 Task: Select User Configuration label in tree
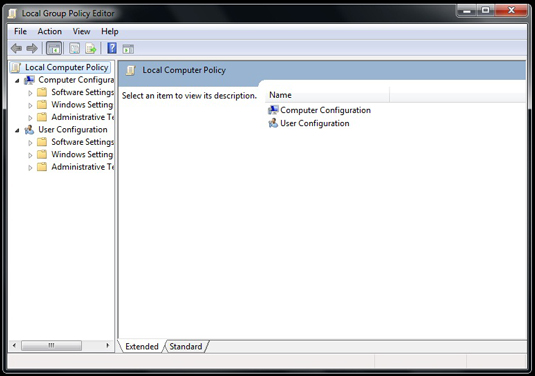[73, 130]
